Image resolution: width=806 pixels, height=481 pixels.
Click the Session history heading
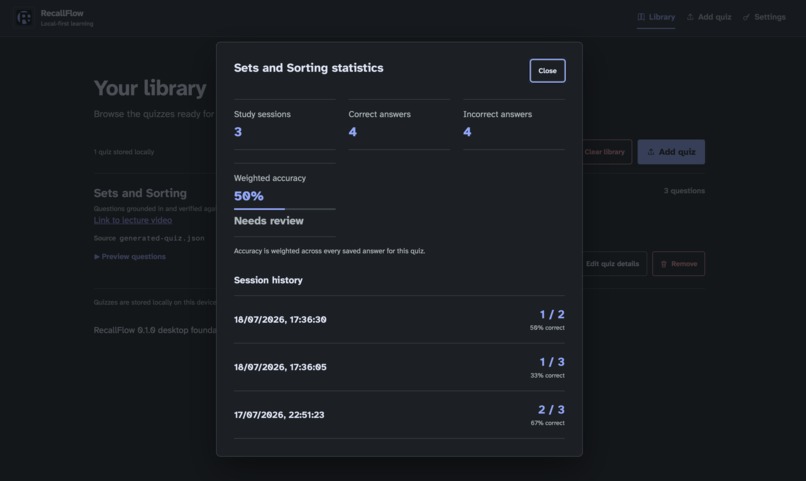pyautogui.click(x=268, y=280)
